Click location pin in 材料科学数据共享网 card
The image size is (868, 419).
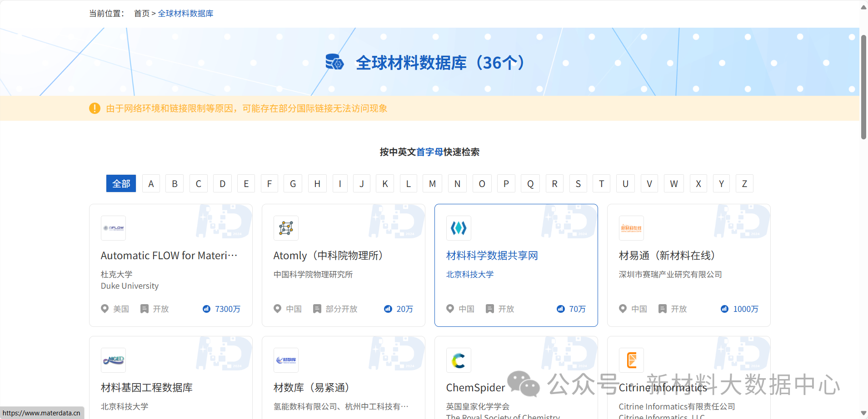pyautogui.click(x=450, y=309)
